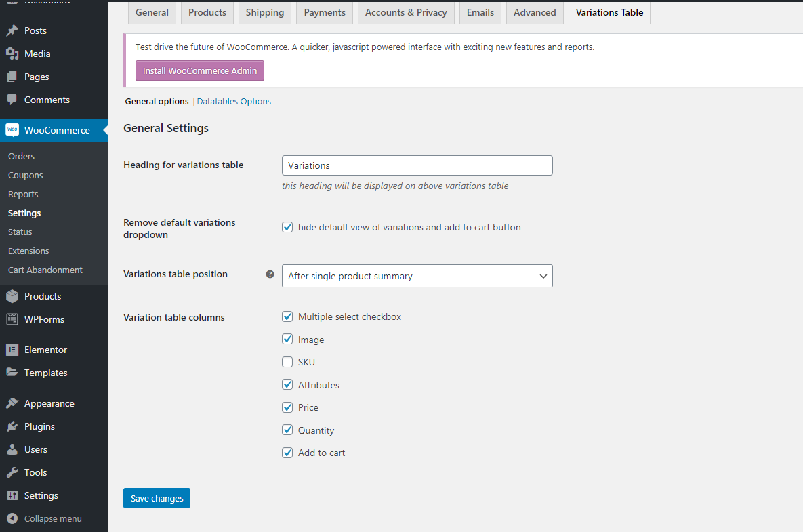Click the WooCommerce logo icon in sidebar
Screen dimensions: 803x532
coord(12,130)
